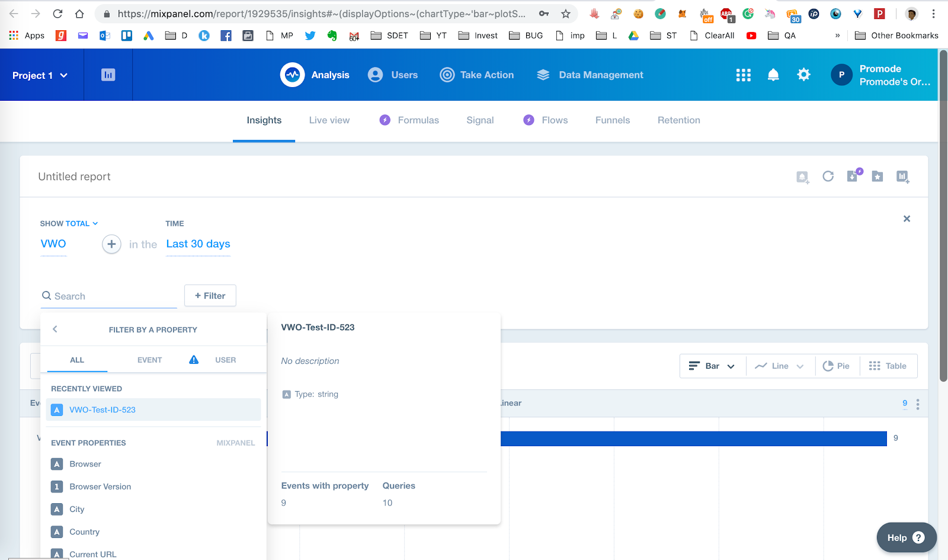Image resolution: width=948 pixels, height=560 pixels.
Task: Open the chart three-dot options menu
Action: click(x=918, y=404)
